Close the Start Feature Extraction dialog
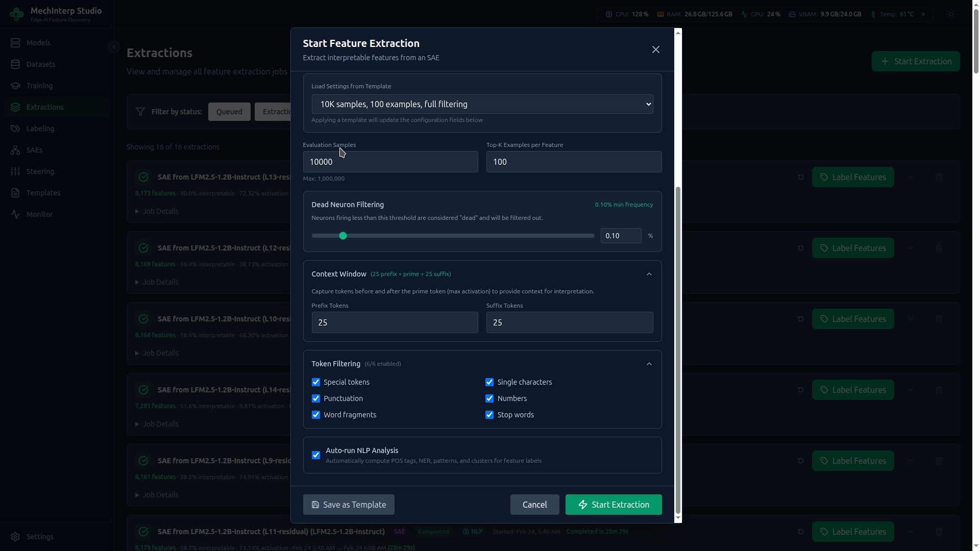 656,49
